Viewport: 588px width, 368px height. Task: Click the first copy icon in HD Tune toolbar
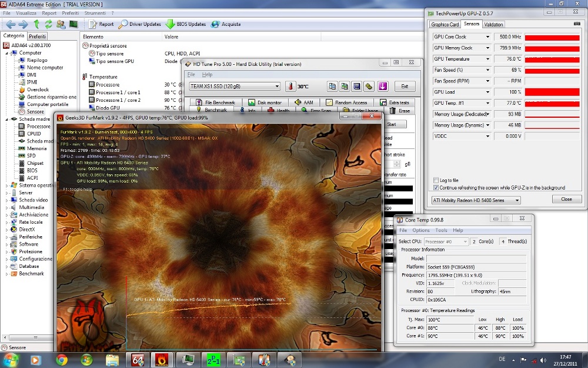pos(332,87)
